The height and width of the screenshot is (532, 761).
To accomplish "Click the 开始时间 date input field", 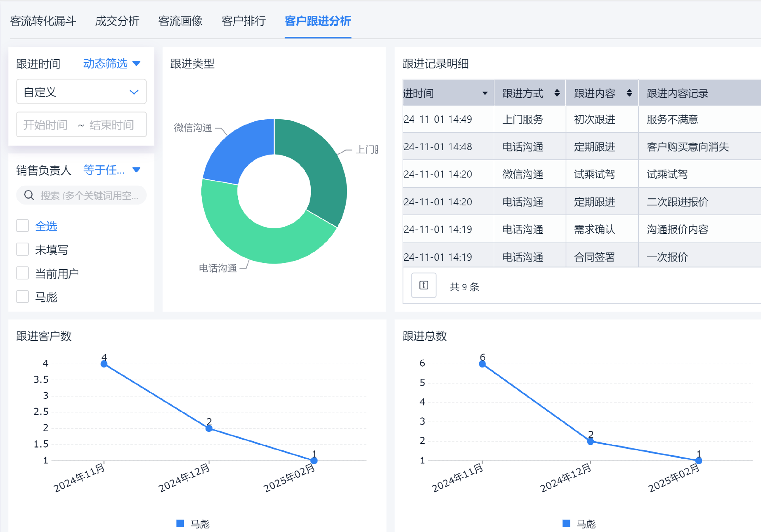I will [46, 125].
